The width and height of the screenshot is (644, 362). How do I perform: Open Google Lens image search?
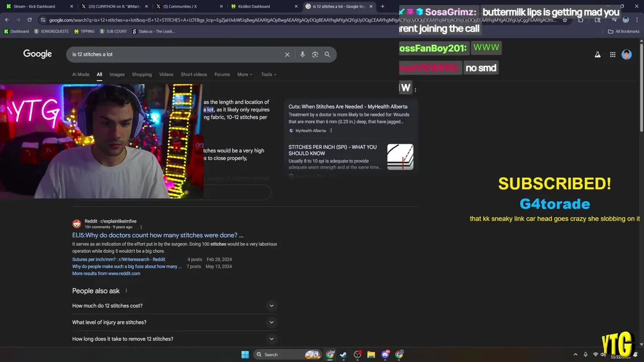315,54
